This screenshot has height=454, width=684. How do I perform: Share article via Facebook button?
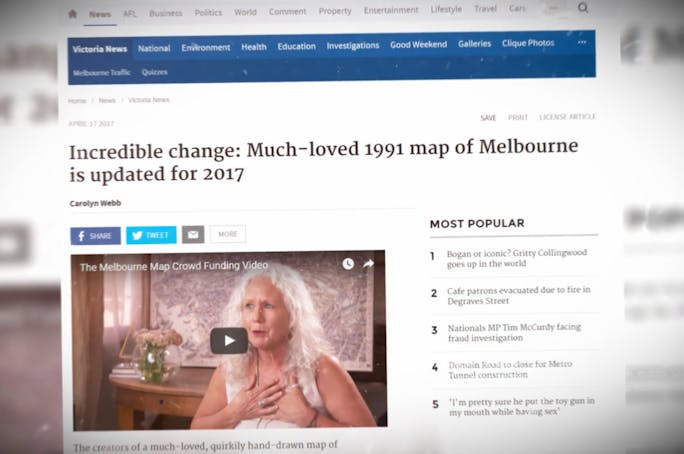pos(96,236)
